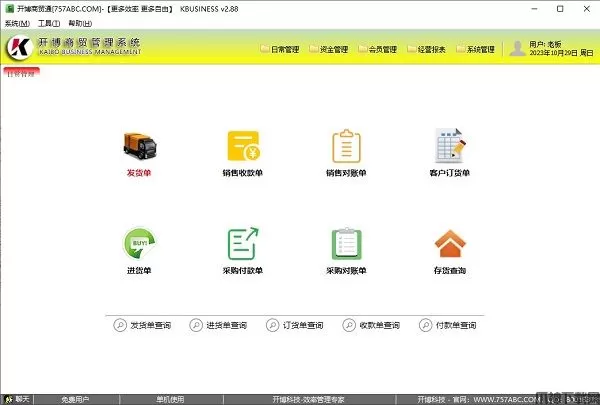Click the 发货单查询 link

151,325
